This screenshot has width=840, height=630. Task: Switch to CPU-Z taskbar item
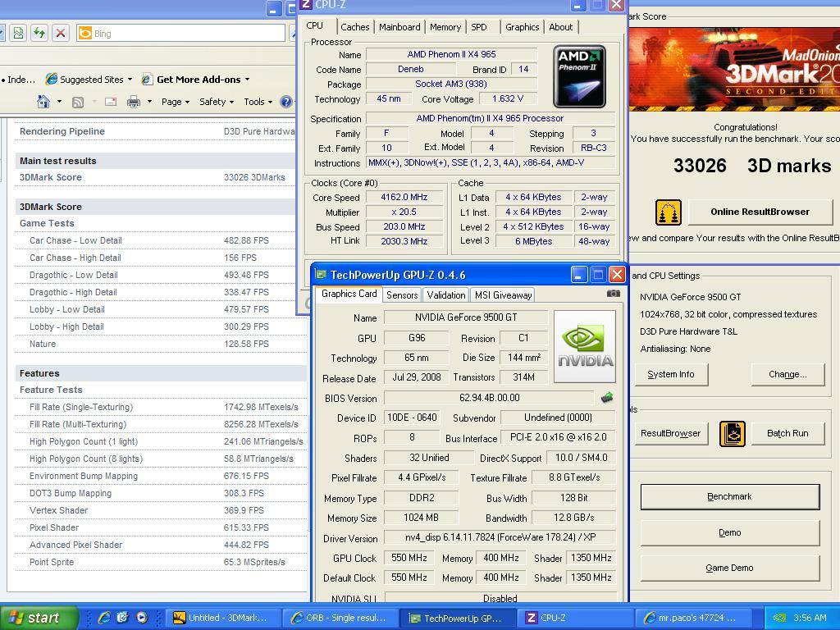coord(576,618)
